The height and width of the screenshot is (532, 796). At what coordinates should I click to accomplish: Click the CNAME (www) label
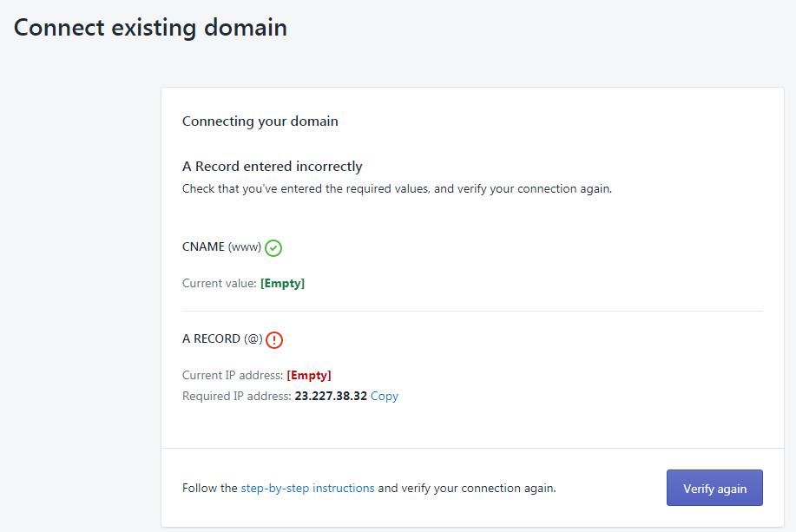tap(221, 247)
